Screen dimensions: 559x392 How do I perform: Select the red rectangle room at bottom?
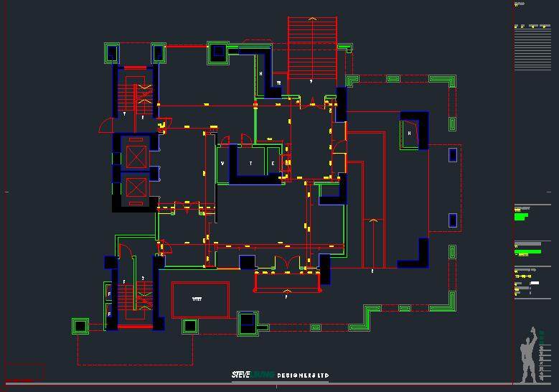coord(200,299)
